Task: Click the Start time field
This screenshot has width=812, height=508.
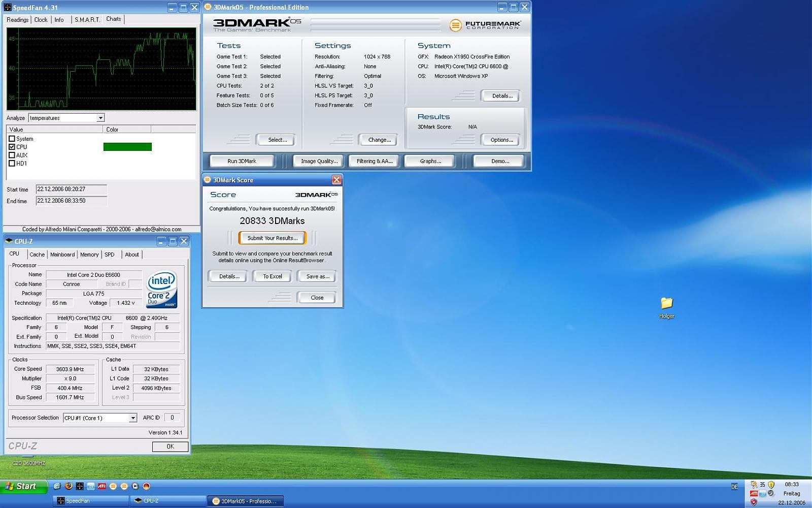Action: (71, 189)
